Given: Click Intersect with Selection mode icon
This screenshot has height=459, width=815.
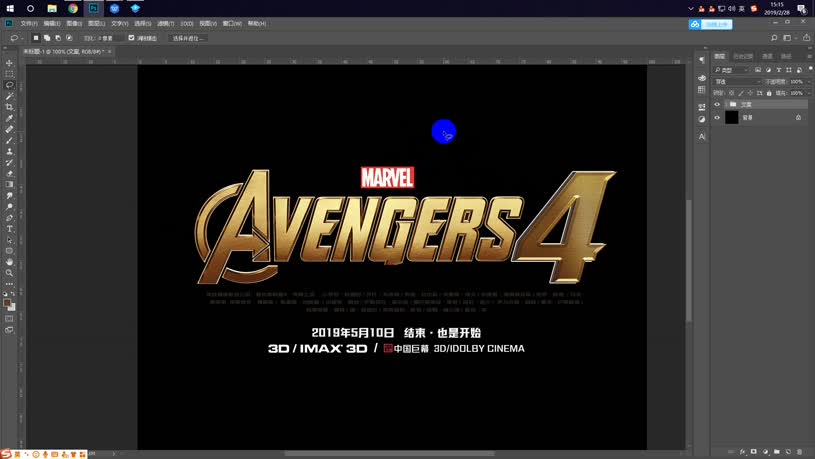Looking at the screenshot, I should [69, 38].
